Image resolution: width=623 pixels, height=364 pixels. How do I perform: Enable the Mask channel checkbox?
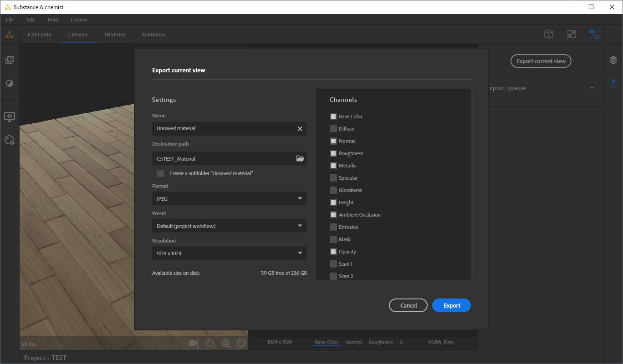[x=333, y=239]
